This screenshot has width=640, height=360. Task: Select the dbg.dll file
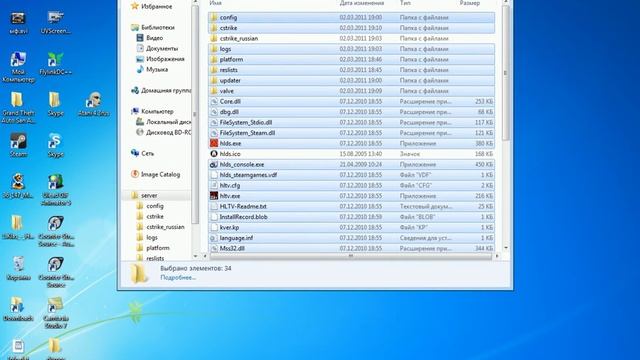pos(351,112)
